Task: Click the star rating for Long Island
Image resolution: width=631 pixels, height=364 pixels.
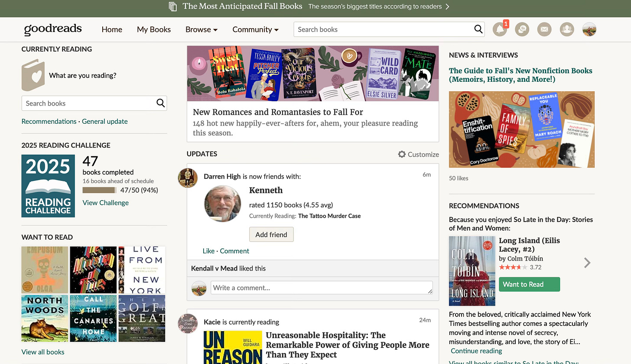Action: pos(513,267)
